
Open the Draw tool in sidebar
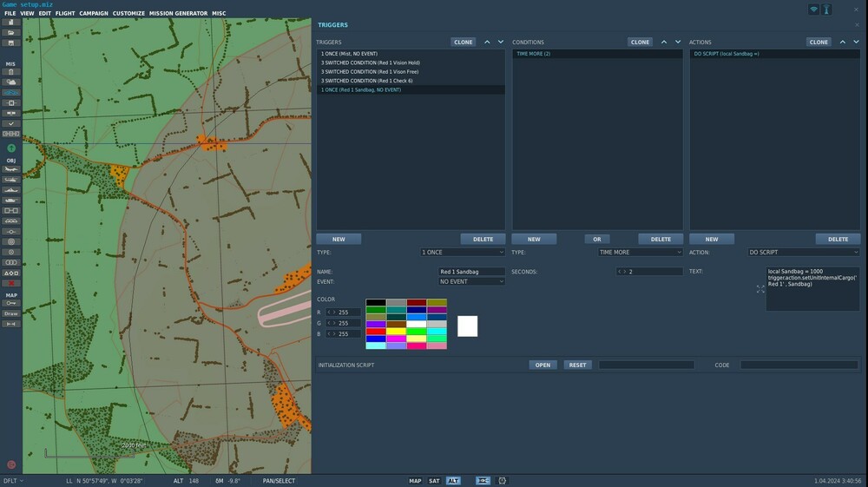tap(11, 313)
